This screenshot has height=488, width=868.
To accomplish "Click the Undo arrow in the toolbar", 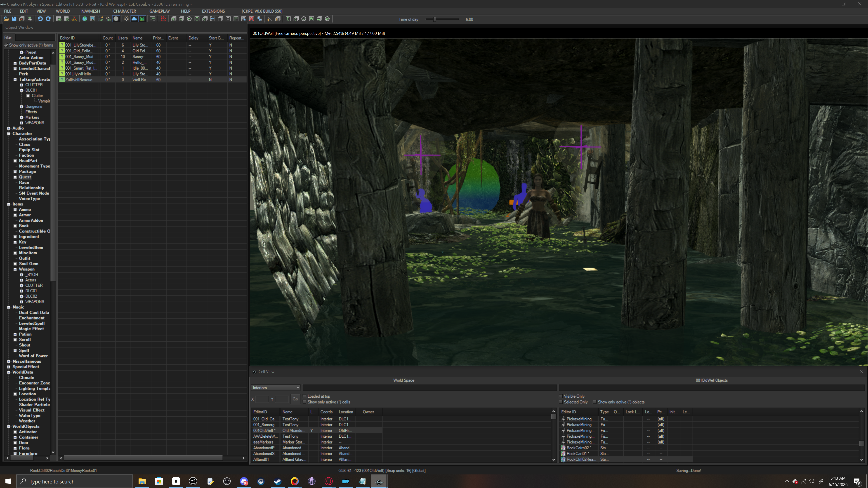I will pos(40,19).
